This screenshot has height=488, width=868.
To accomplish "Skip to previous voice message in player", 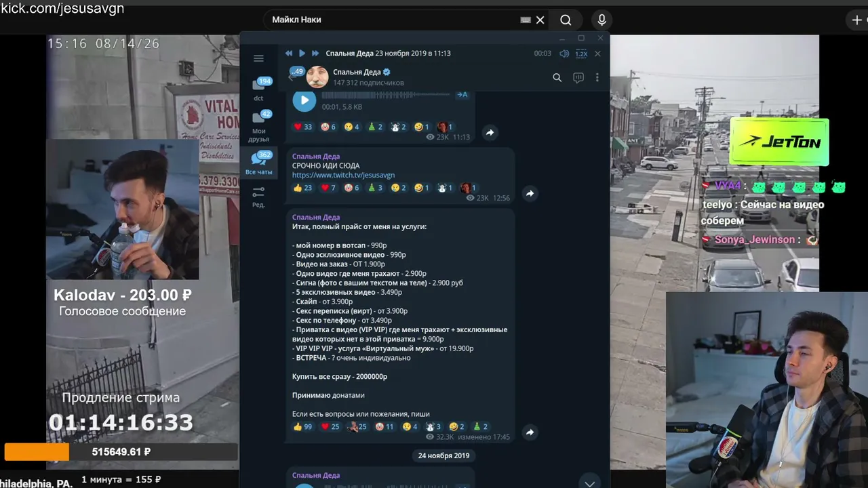I will tap(289, 54).
